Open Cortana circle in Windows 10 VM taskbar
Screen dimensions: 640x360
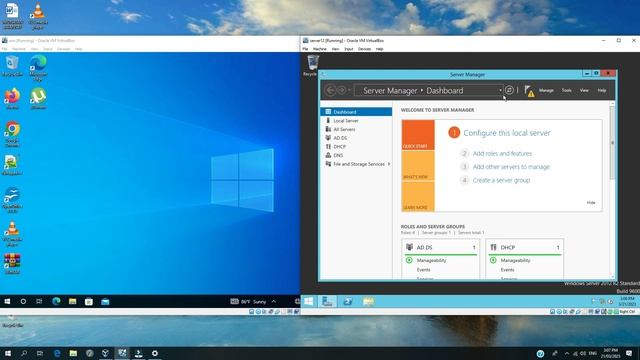coord(23,302)
